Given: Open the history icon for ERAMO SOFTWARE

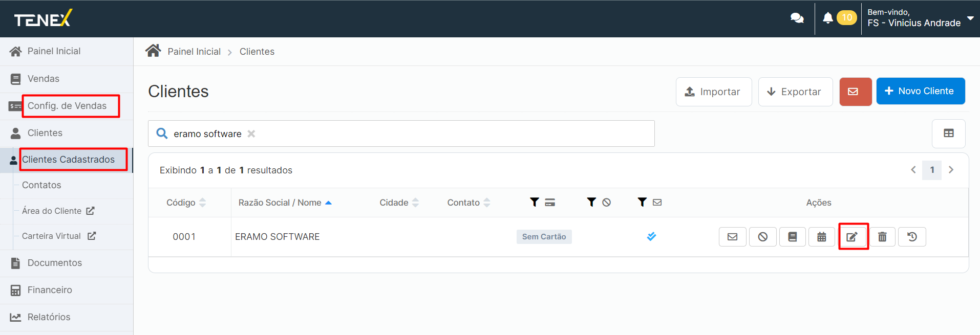Looking at the screenshot, I should (x=912, y=237).
